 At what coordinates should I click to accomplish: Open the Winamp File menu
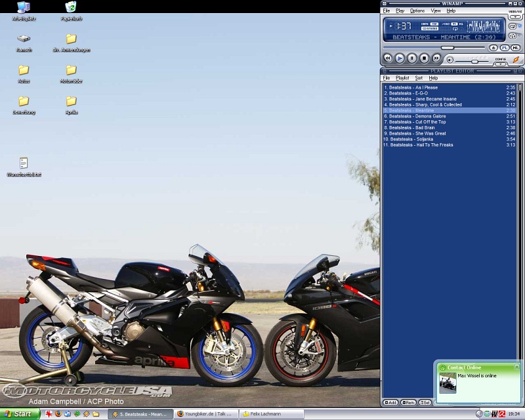point(387,10)
